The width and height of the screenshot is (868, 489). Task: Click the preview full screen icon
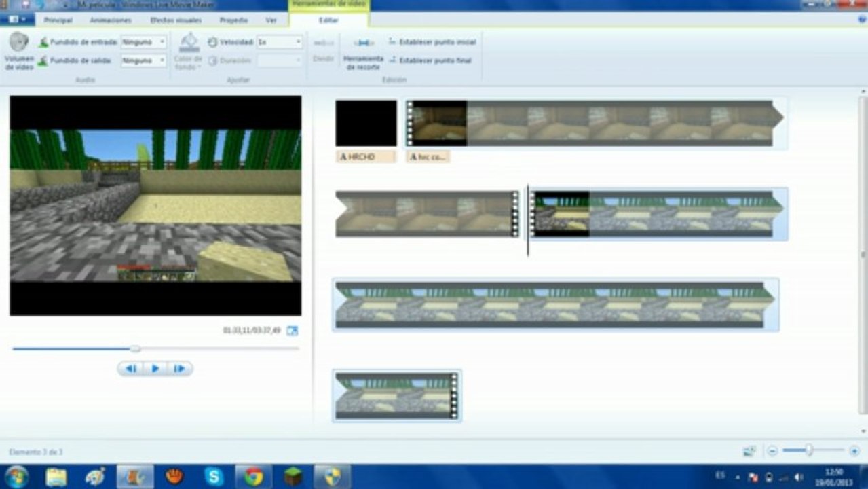point(292,331)
